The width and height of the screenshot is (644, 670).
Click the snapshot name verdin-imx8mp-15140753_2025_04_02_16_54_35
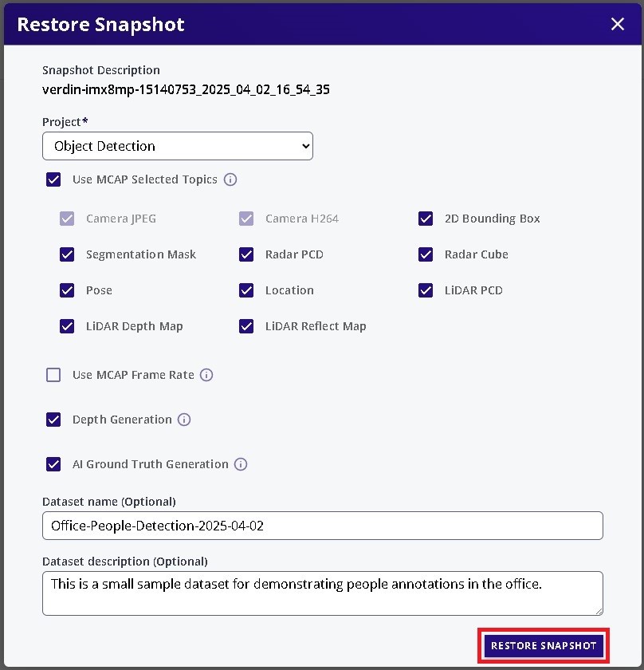point(186,89)
